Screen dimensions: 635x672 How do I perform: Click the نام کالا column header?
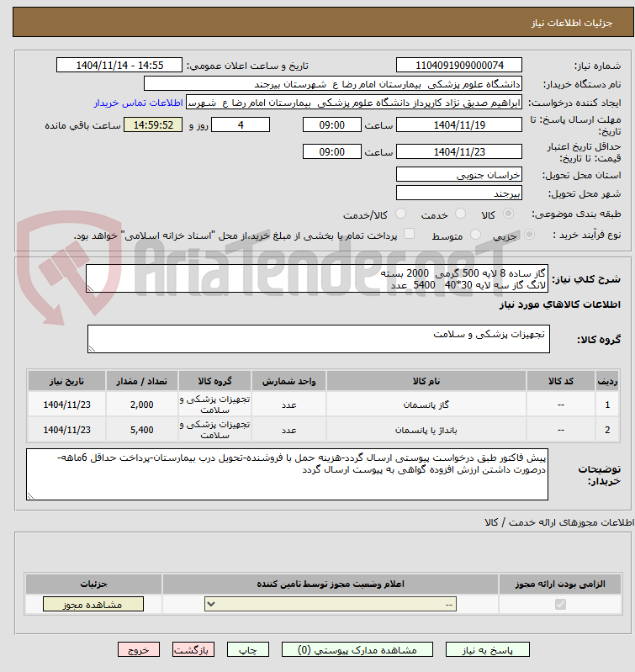[426, 381]
